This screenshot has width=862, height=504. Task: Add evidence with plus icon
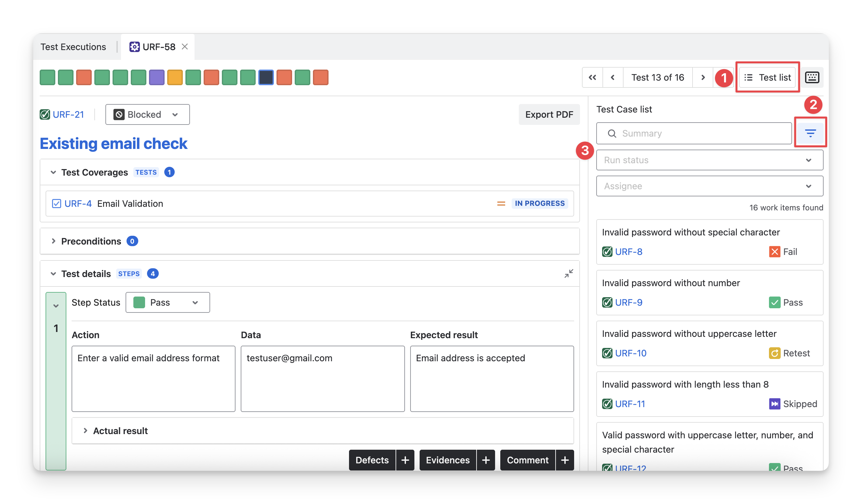tap(485, 460)
